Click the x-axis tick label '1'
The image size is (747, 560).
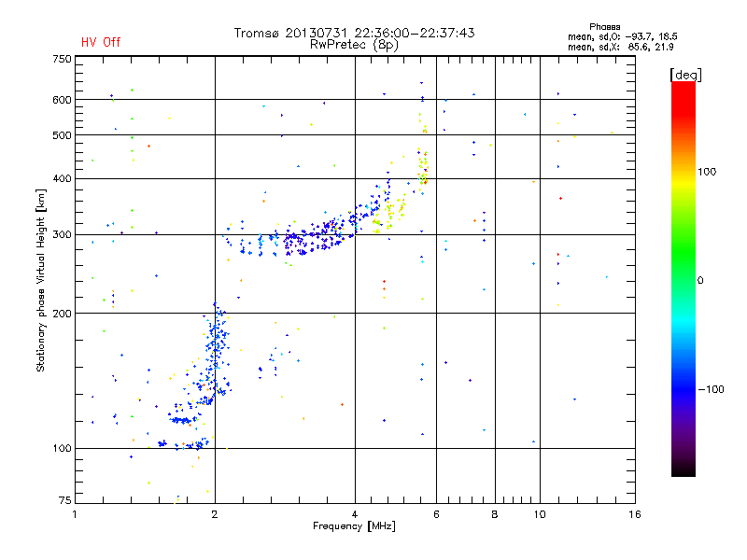75,514
